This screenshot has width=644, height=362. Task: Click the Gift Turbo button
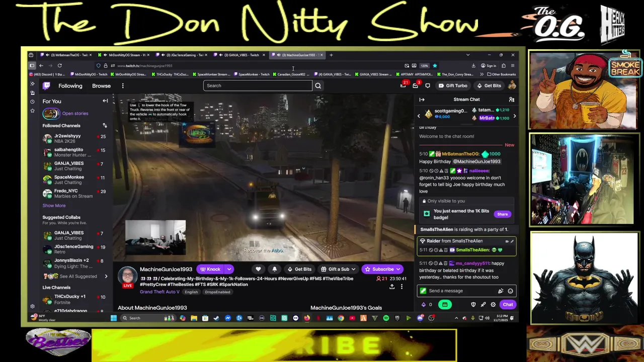pyautogui.click(x=452, y=85)
